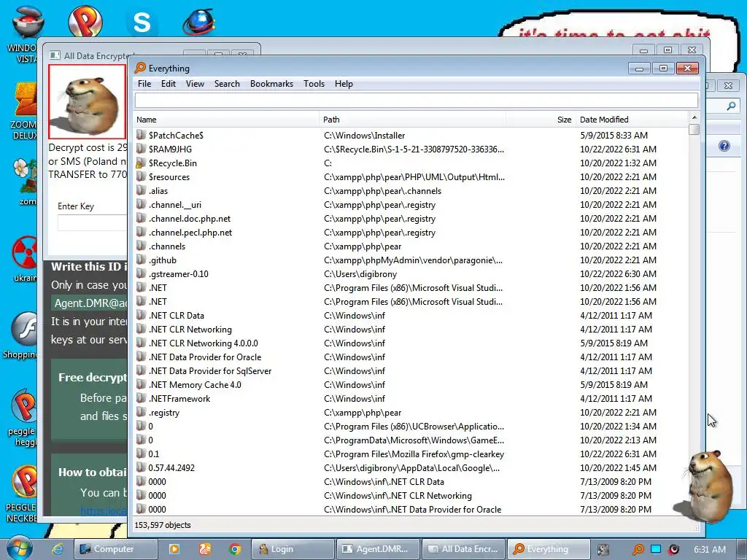The width and height of the screenshot is (747, 560).
Task: Click the date 5/9/2015 8:33 AM
Action: coord(614,135)
